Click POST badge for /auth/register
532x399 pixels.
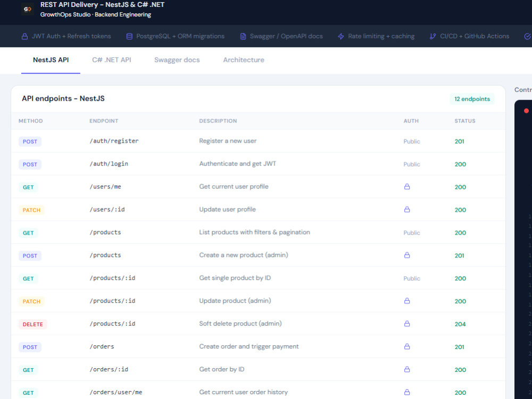point(30,142)
